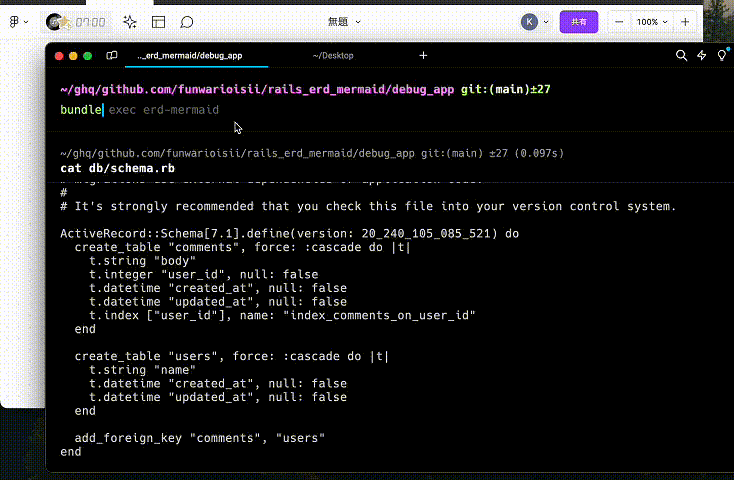Switch to the ~/Desktop terminal tab
734x480 pixels.
tap(333, 56)
